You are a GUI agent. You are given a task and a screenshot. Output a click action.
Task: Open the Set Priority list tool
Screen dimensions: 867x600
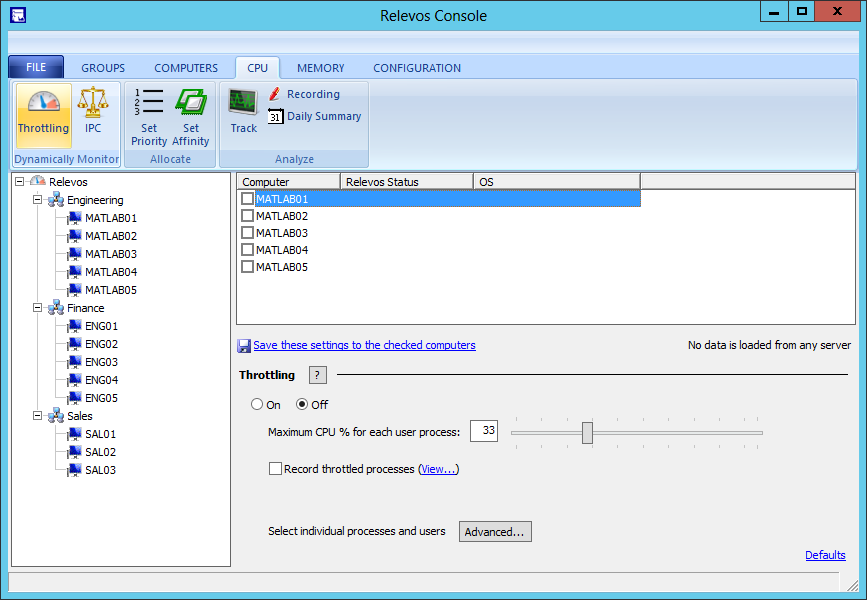149,102
